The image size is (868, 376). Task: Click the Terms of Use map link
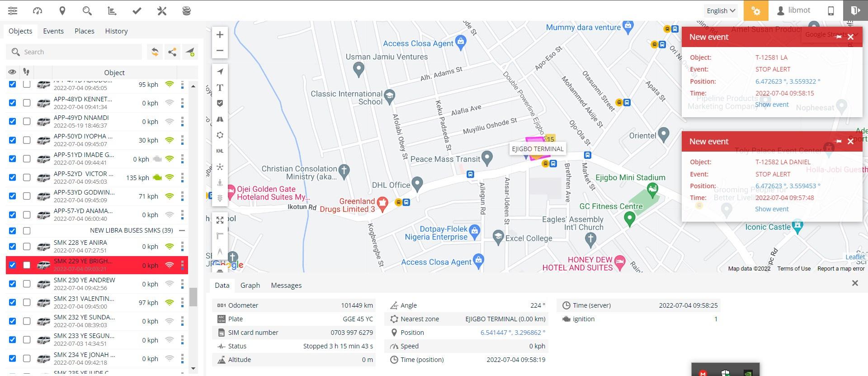click(x=794, y=268)
